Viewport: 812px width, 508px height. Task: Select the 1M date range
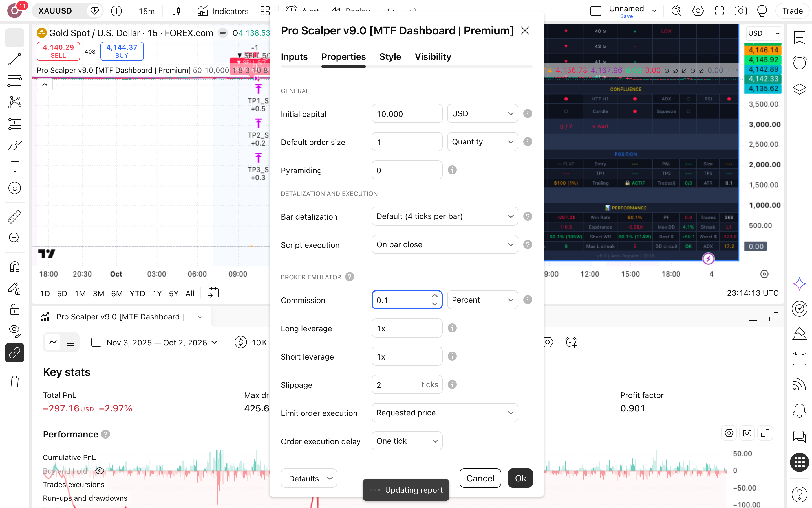point(80,294)
